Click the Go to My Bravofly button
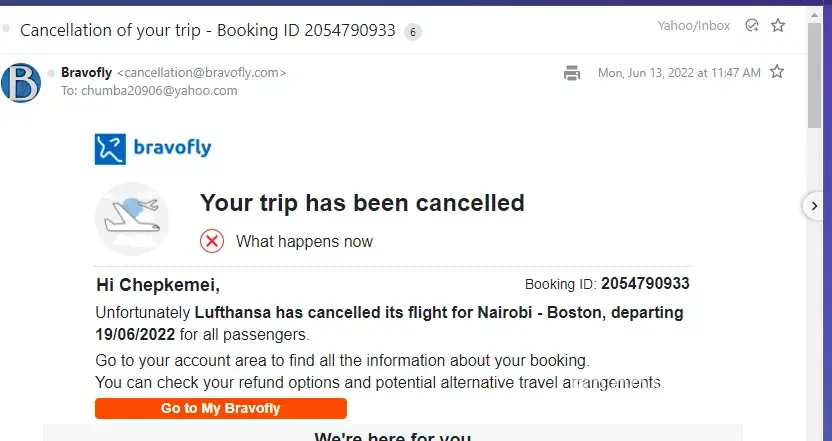The width and height of the screenshot is (832, 441). click(x=221, y=408)
